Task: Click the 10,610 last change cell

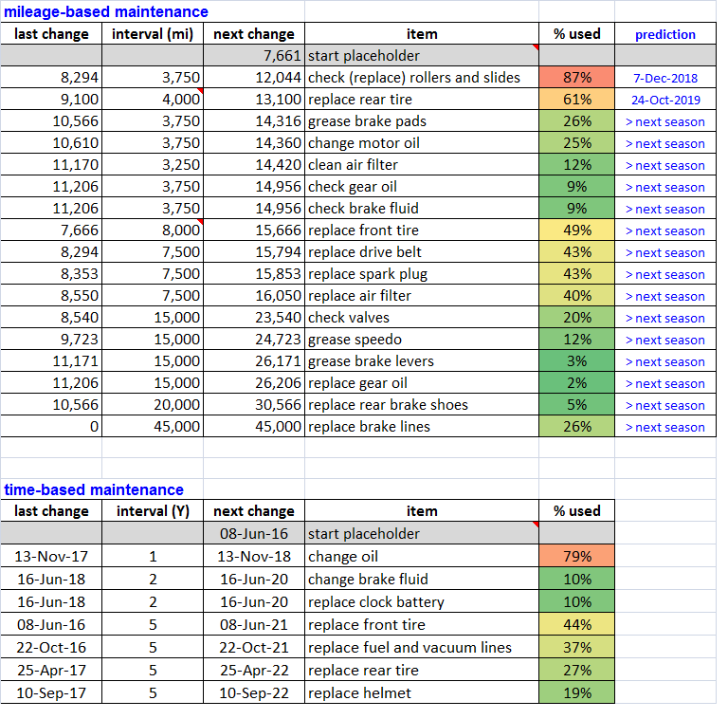Action: pyautogui.click(x=51, y=143)
